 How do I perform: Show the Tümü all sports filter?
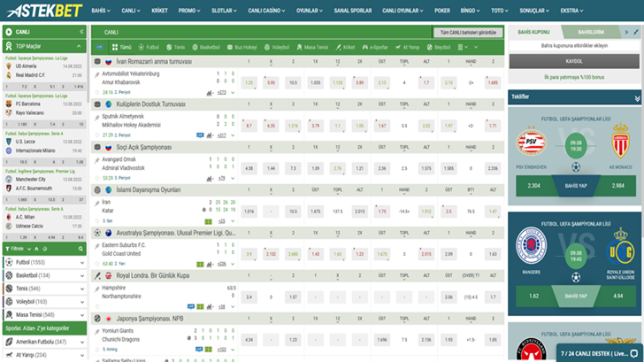click(121, 47)
